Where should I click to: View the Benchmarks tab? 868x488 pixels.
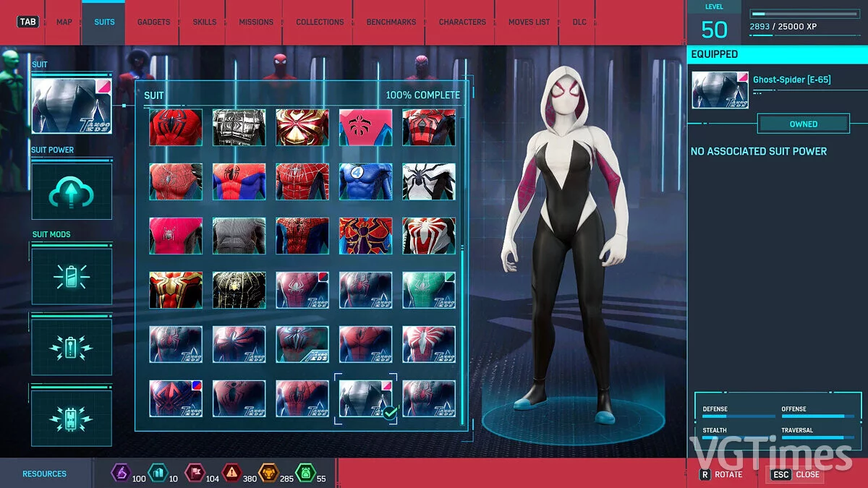[391, 22]
